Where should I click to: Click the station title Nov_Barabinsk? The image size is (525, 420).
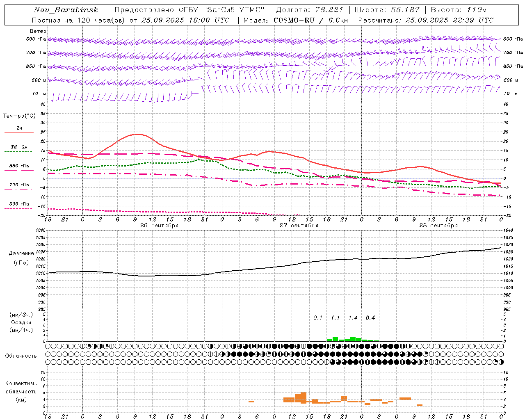(x=66, y=10)
